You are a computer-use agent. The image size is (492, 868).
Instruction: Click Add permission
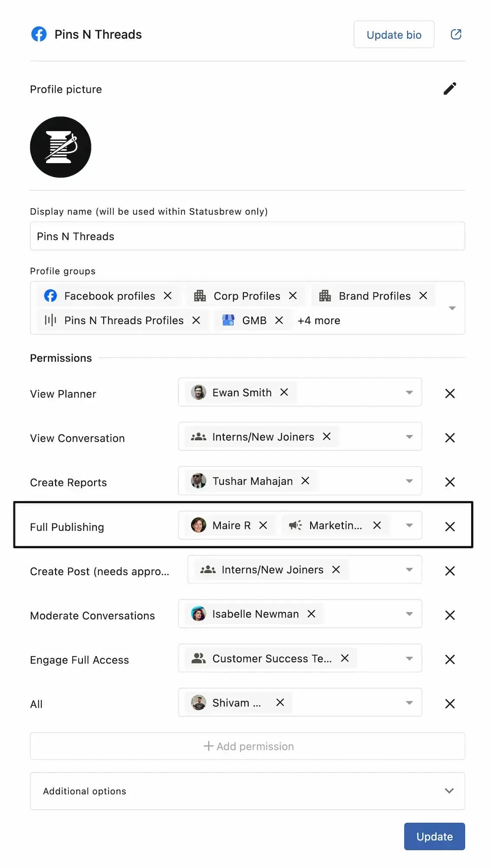pyautogui.click(x=248, y=746)
